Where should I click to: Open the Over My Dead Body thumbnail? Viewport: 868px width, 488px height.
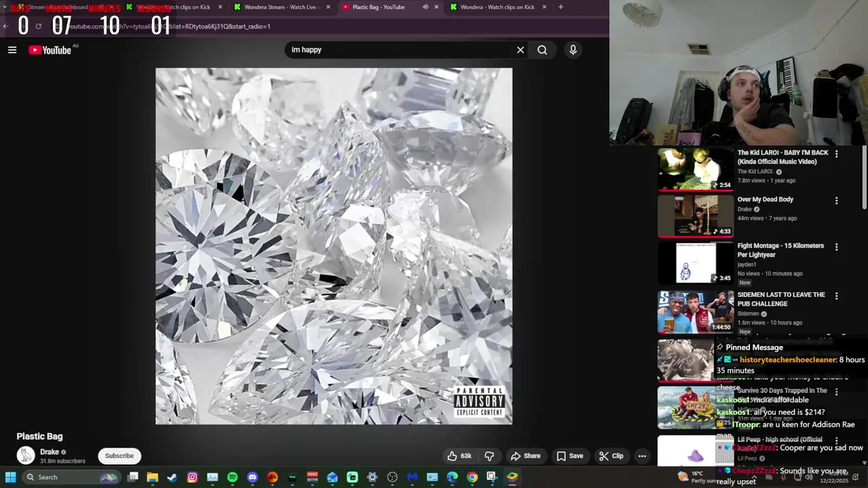(x=696, y=216)
